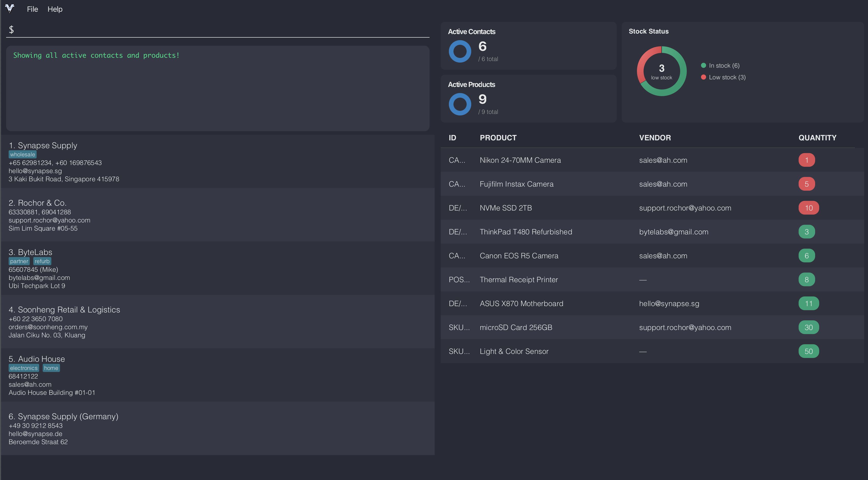Screen dimensions: 868x480
Task: Open the File menu
Action: tap(32, 9)
